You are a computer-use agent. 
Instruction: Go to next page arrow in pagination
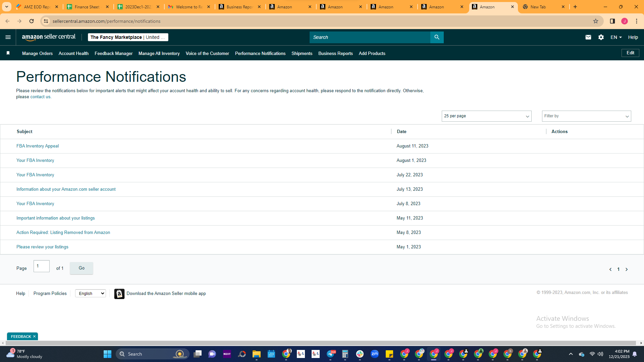point(627,269)
